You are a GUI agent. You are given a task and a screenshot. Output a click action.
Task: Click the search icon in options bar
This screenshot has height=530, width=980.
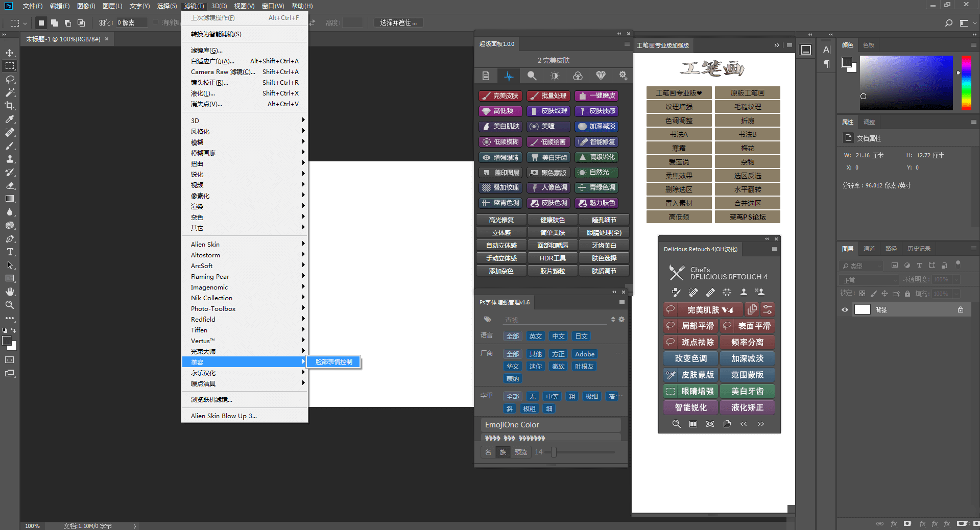[948, 23]
